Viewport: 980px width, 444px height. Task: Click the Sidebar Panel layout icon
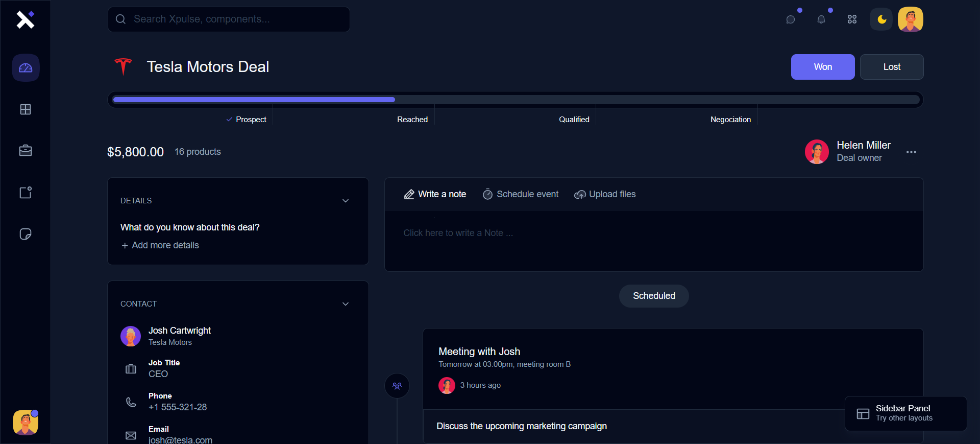click(863, 414)
